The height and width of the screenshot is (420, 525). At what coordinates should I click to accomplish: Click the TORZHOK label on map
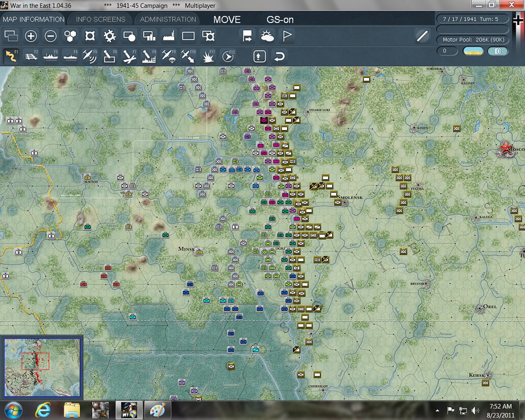(x=434, y=69)
